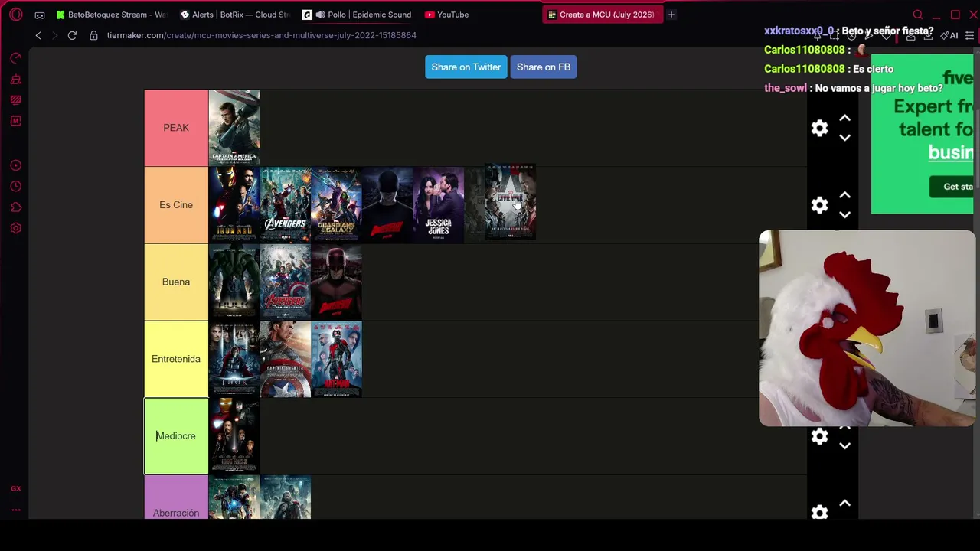Switch to the BetoBetoquez Stream tab

[x=112, y=15]
